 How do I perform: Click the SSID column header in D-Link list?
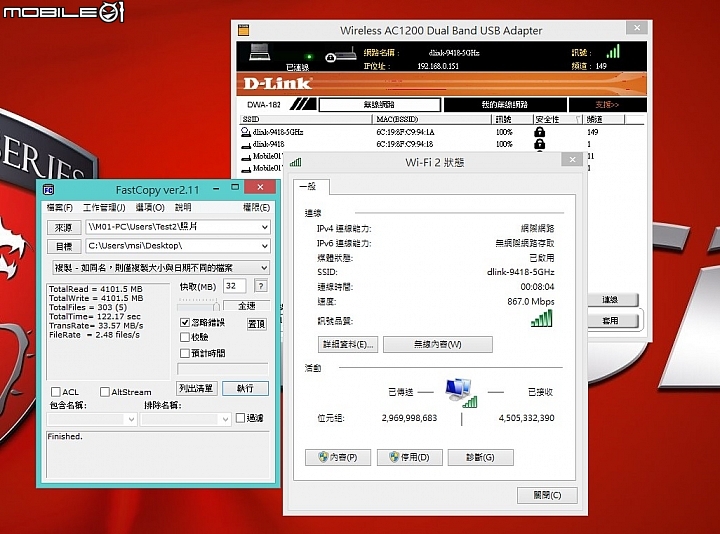coord(305,119)
